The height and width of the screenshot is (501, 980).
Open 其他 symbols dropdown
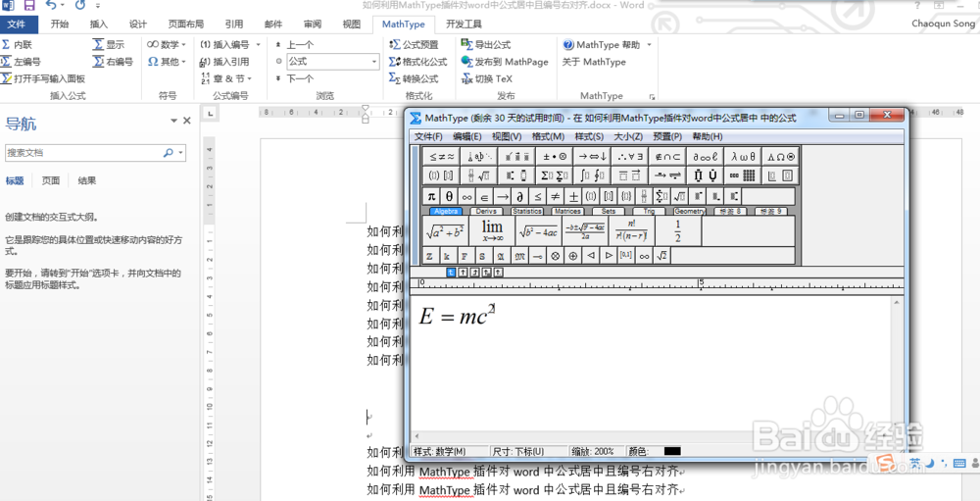167,62
